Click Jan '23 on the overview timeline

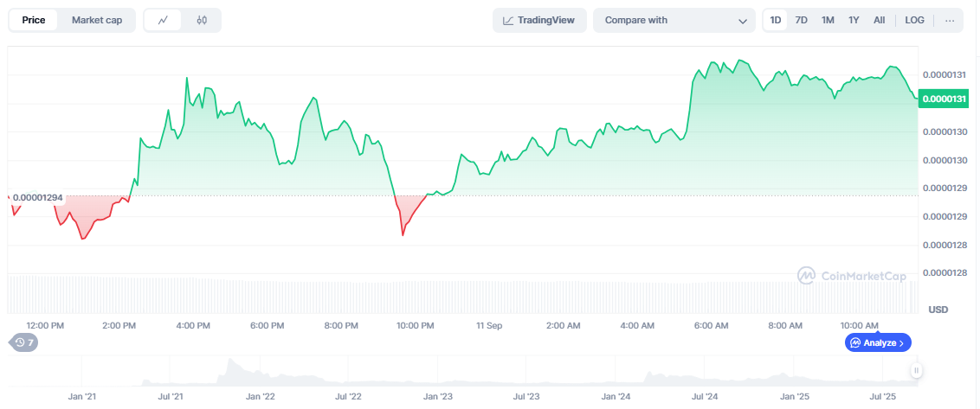pyautogui.click(x=438, y=397)
